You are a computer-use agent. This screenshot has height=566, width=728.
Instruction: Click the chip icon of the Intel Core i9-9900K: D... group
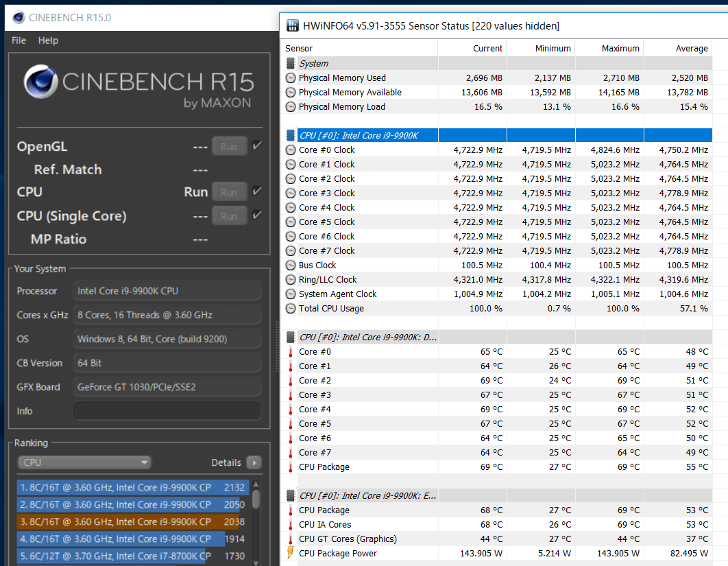(291, 337)
